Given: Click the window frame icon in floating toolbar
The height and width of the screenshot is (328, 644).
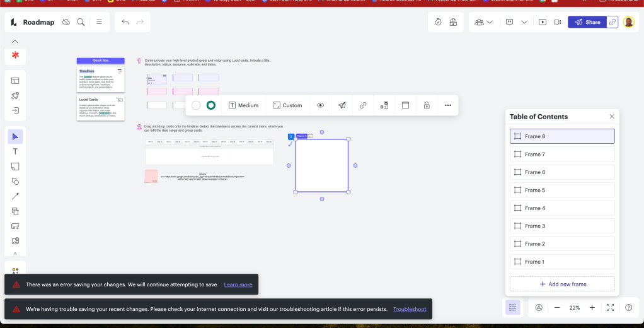Looking at the screenshot, I should pos(405,105).
